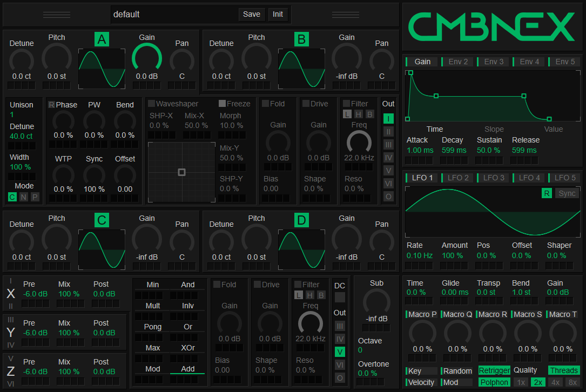Select lower Out bus V

pos(340,352)
